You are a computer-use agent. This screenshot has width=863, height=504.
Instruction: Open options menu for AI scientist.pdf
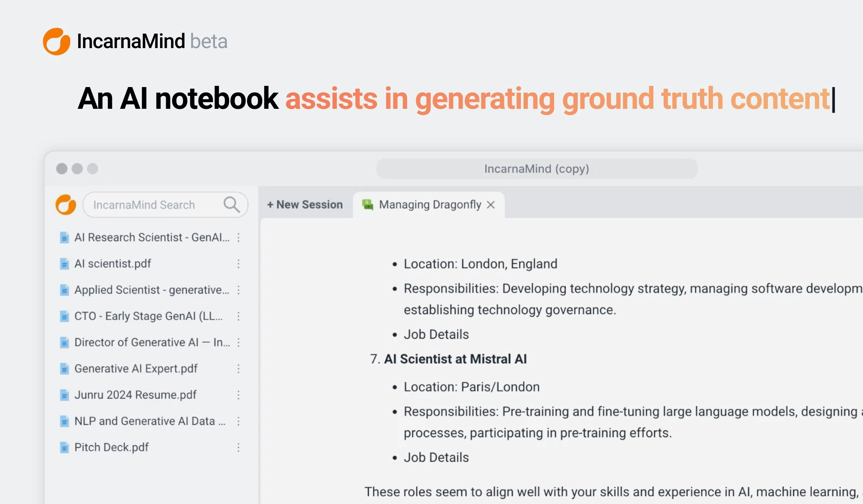tap(238, 264)
